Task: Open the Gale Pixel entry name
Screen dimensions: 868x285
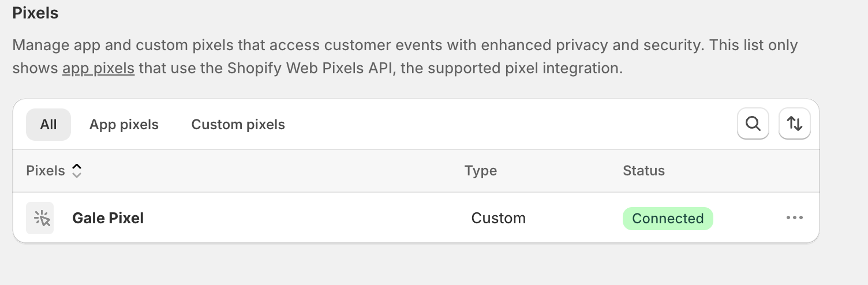Action: [108, 218]
